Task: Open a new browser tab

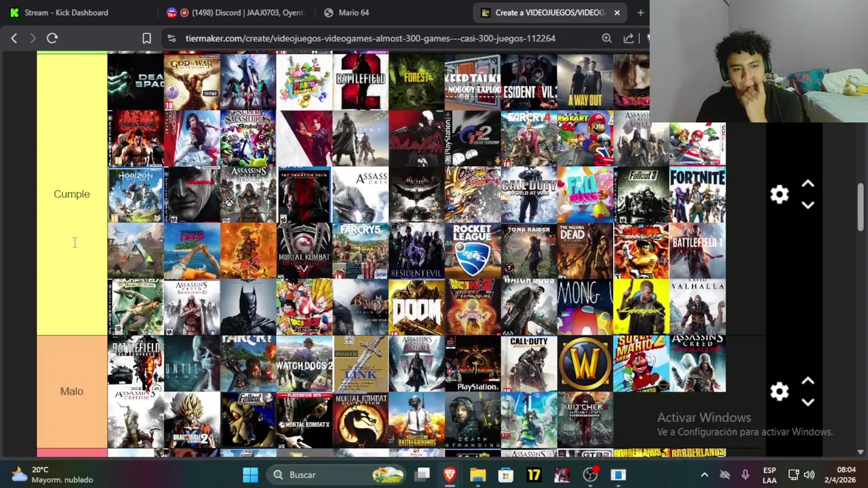Action: tap(640, 12)
